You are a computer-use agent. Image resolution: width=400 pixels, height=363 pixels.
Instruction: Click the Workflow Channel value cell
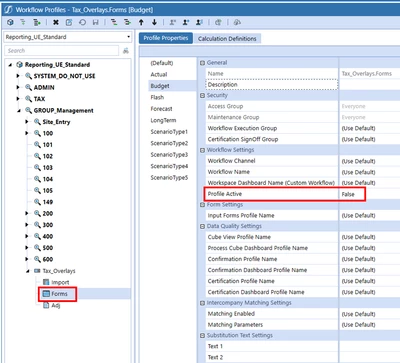tap(369, 161)
